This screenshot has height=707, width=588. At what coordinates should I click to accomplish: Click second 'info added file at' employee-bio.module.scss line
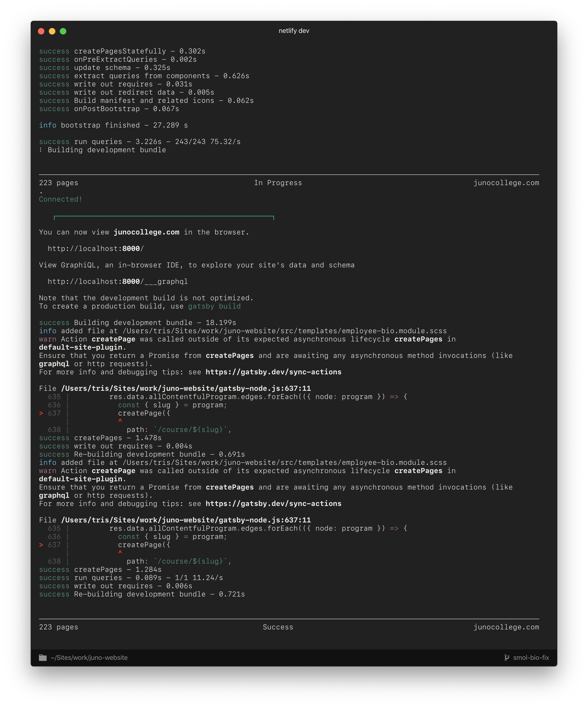(243, 463)
